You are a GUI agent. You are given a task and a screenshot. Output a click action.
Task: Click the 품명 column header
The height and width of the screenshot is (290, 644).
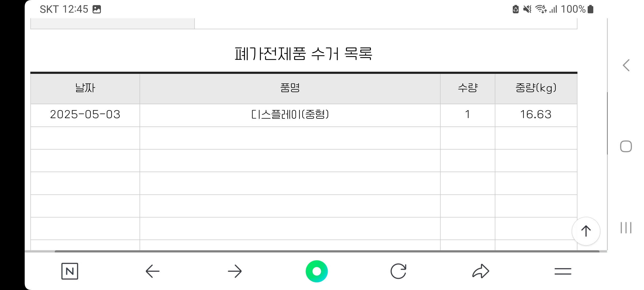click(290, 88)
